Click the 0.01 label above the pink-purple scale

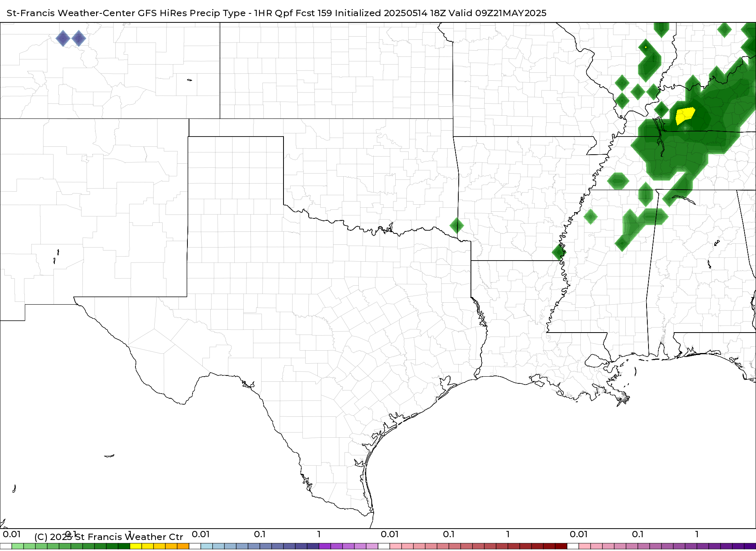(579, 534)
